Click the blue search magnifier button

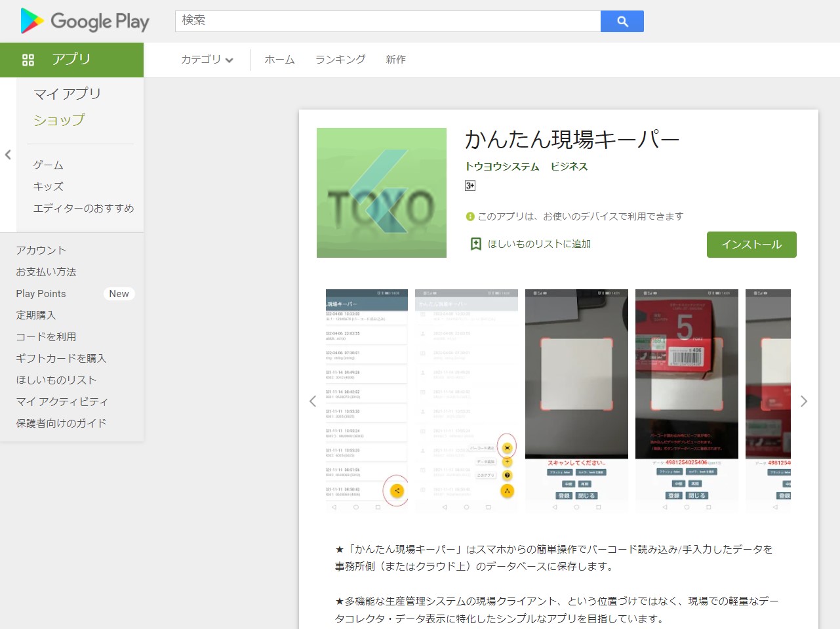(x=622, y=21)
